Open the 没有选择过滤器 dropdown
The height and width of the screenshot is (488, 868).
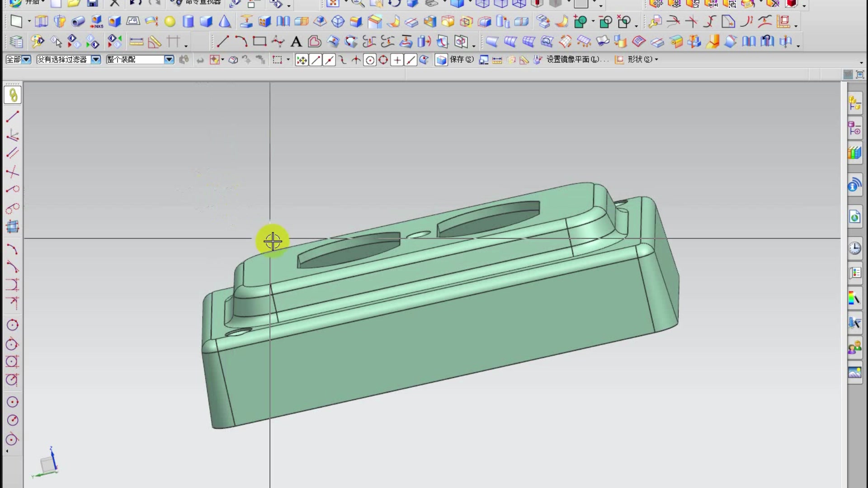coord(96,60)
